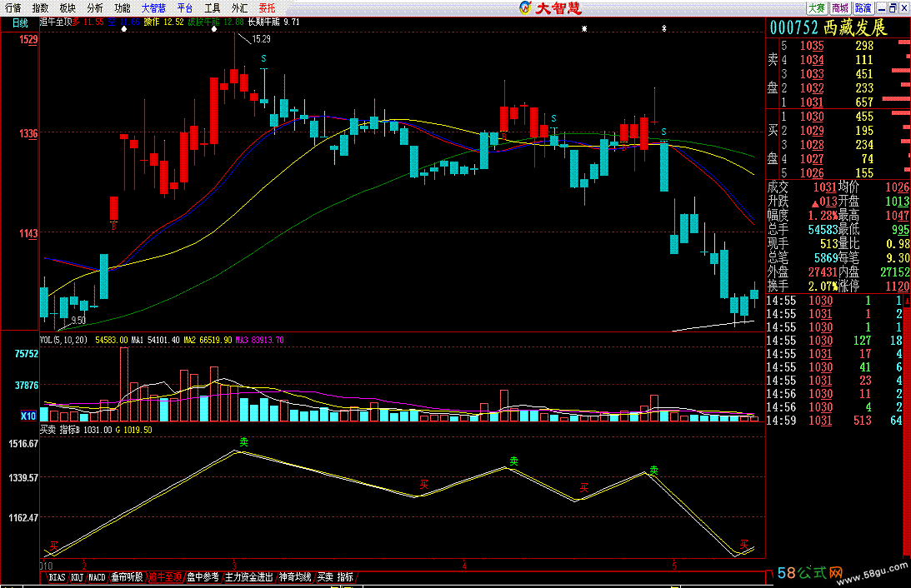Open the 神奇均线 tab
This screenshot has height=588, width=911.
294,577
